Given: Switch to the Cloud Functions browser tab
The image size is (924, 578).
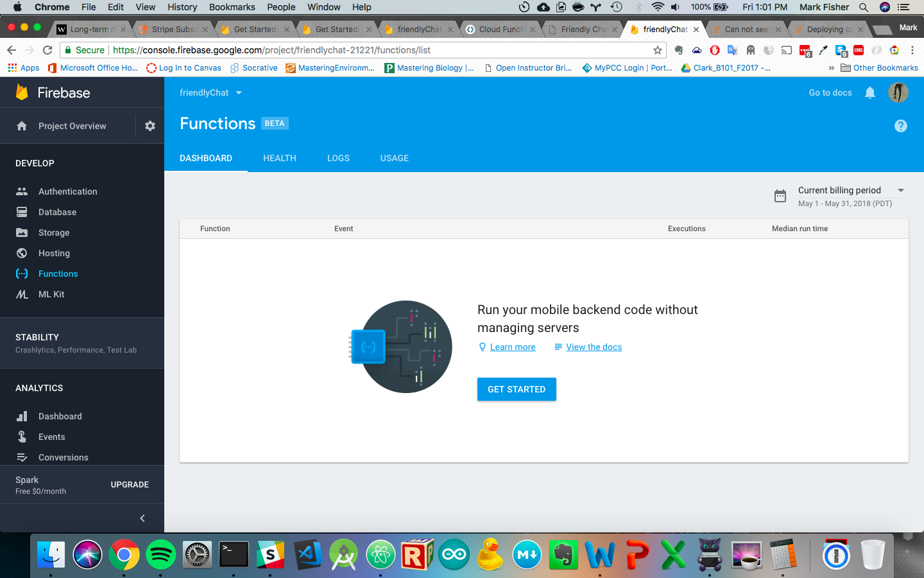Looking at the screenshot, I should [501, 29].
